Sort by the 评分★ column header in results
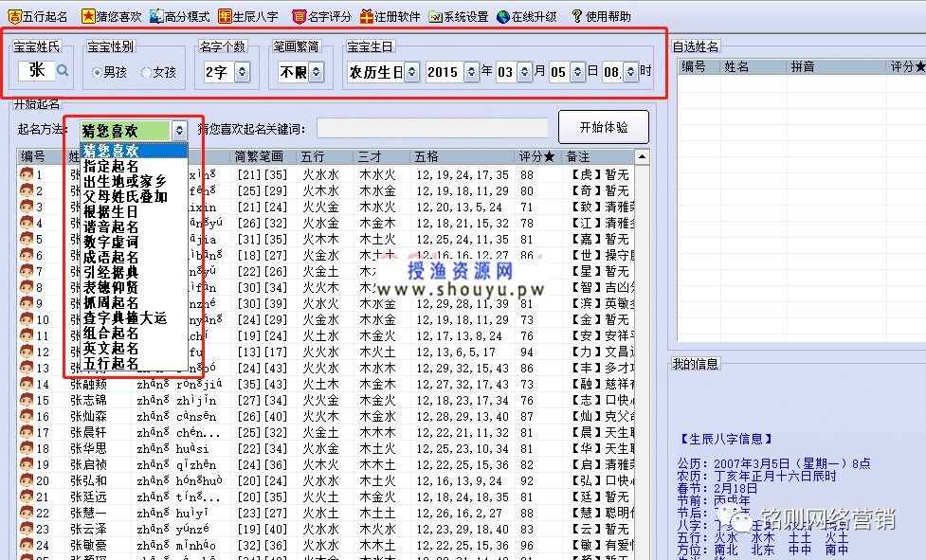This screenshot has height=560, width=926. point(537,156)
